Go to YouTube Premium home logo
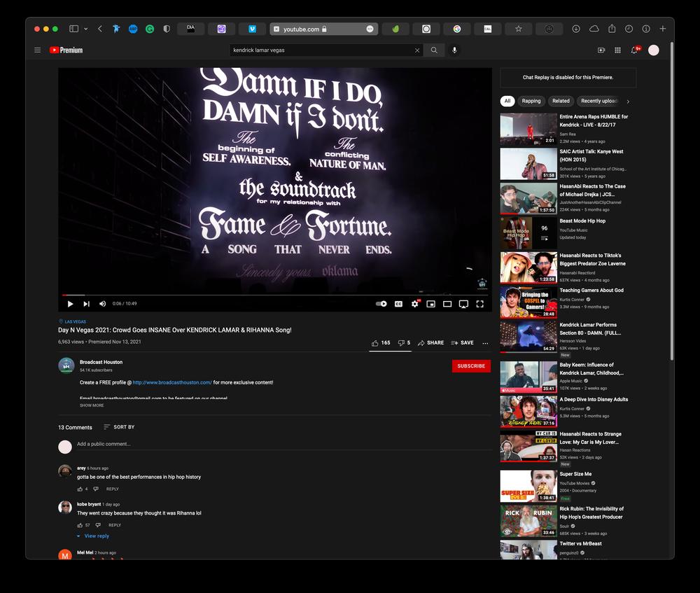The height and width of the screenshot is (593, 700). pyautogui.click(x=66, y=50)
